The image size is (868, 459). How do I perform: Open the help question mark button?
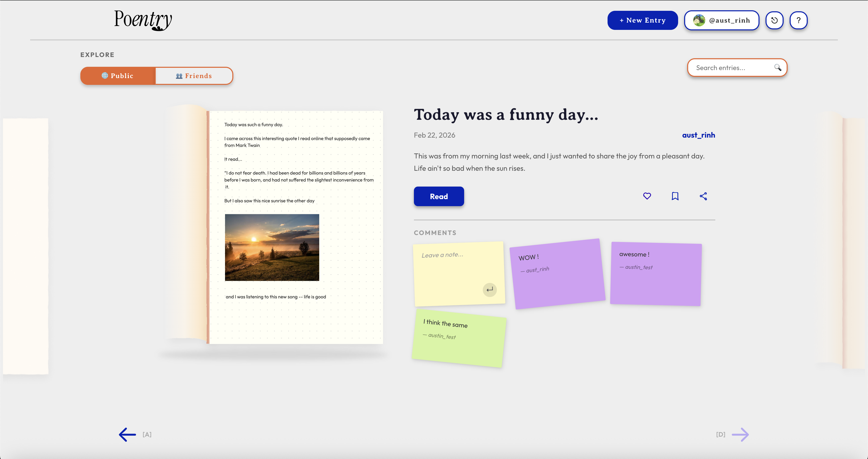[x=798, y=21]
